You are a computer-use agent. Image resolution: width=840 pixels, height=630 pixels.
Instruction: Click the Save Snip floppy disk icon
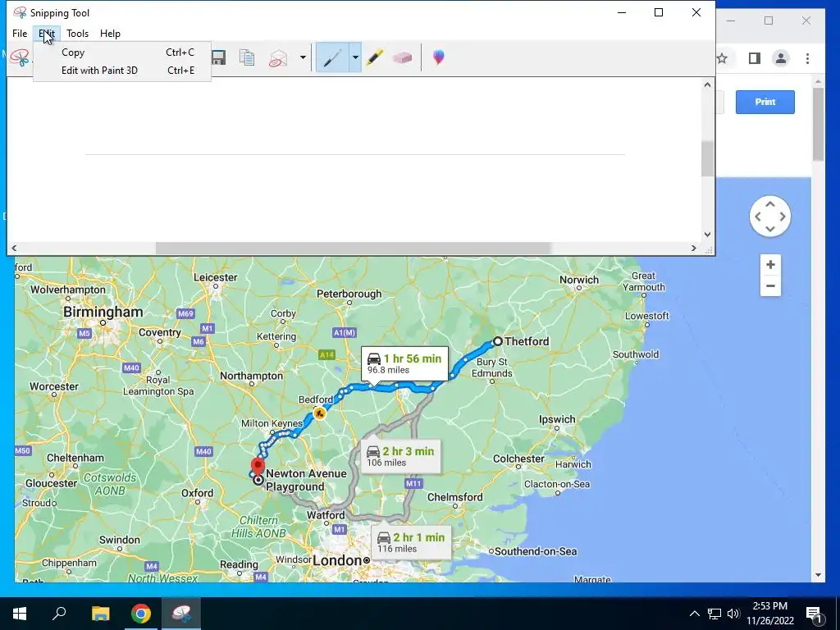[x=218, y=57]
